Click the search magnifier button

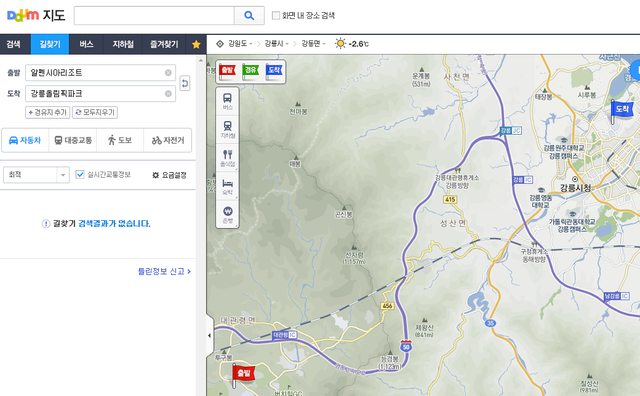(x=249, y=16)
